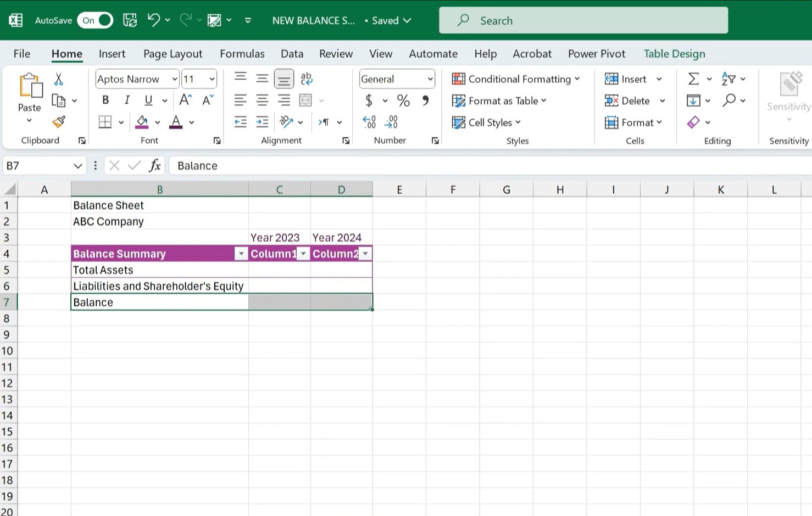Image resolution: width=812 pixels, height=516 pixels.
Task: Click the Cut scissors icon
Action: click(59, 79)
